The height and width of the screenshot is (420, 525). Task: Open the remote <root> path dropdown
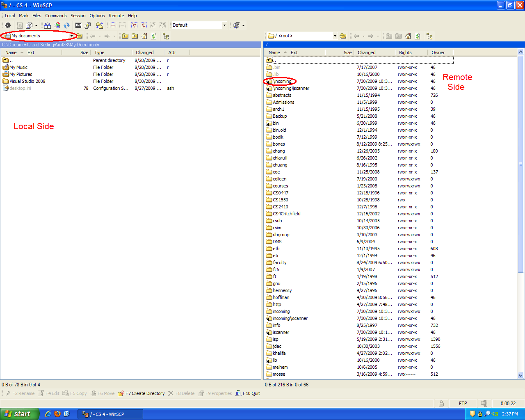tap(335, 36)
